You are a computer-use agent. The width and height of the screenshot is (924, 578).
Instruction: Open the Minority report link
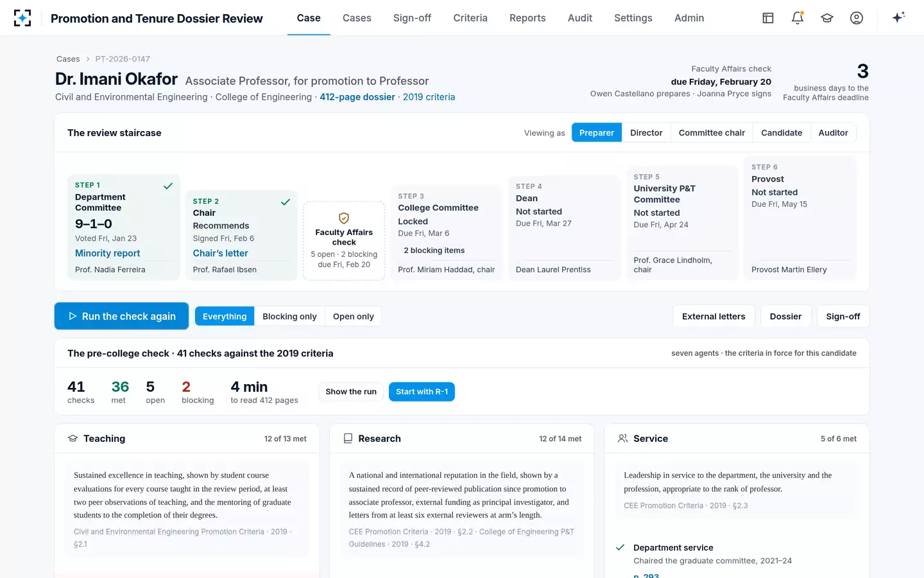pos(107,253)
